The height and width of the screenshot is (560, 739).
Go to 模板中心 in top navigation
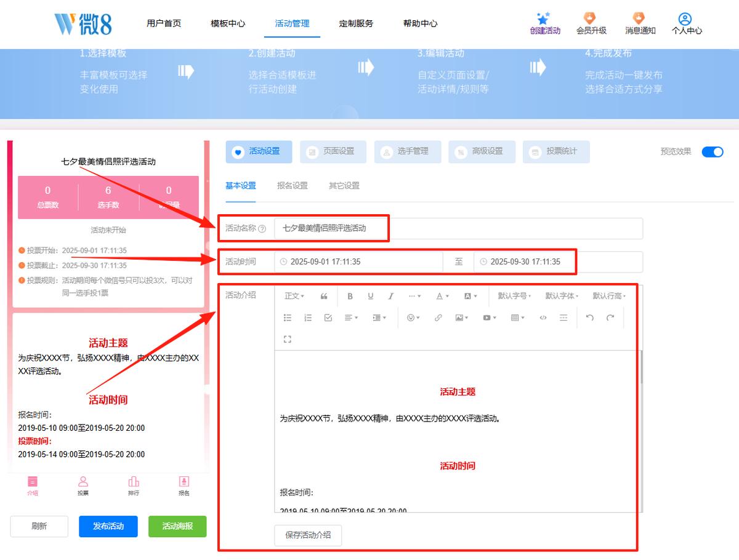[228, 23]
